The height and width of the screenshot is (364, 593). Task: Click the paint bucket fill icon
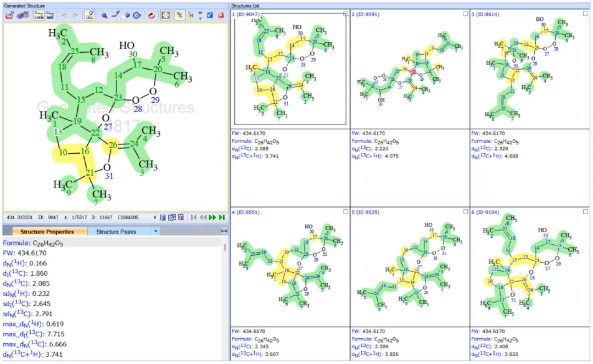pos(127,15)
